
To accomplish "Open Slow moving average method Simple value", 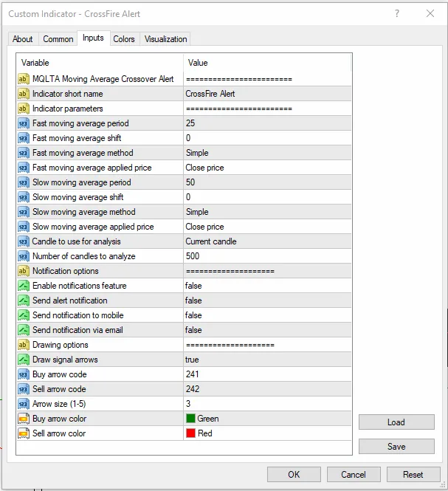I will (267, 212).
